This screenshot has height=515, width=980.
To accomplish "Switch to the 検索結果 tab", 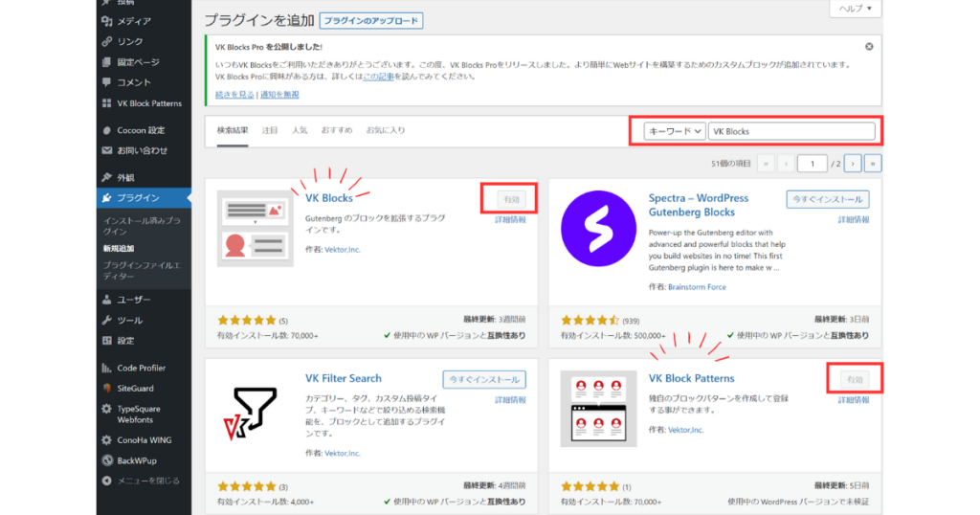I will [233, 130].
